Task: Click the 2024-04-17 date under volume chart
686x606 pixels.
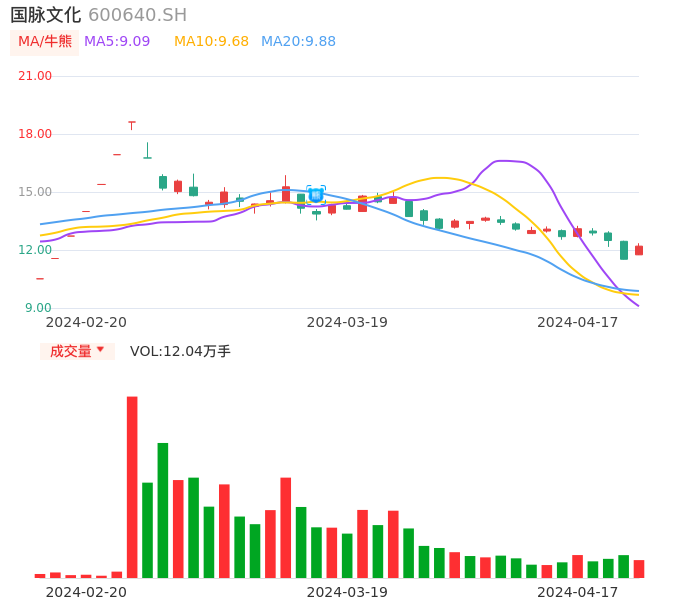Action: point(578,592)
